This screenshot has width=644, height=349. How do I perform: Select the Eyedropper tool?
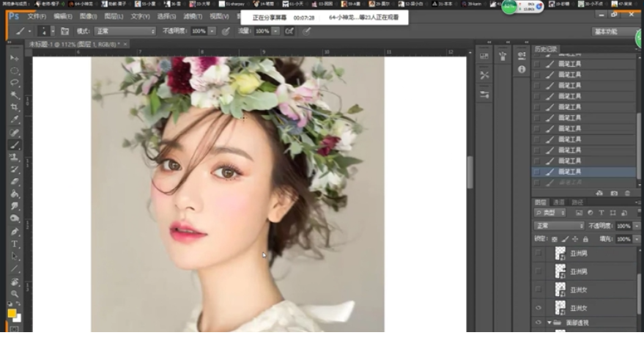point(15,120)
